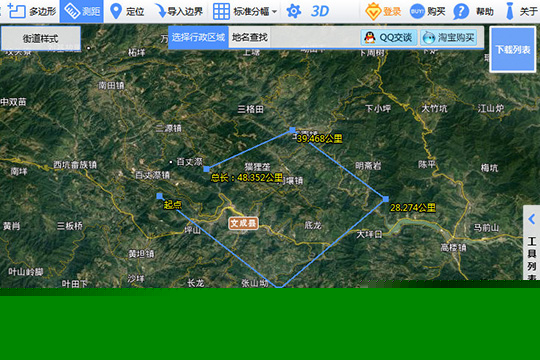Click the 登录 login button
The width and height of the screenshot is (540, 360).
[x=383, y=11]
